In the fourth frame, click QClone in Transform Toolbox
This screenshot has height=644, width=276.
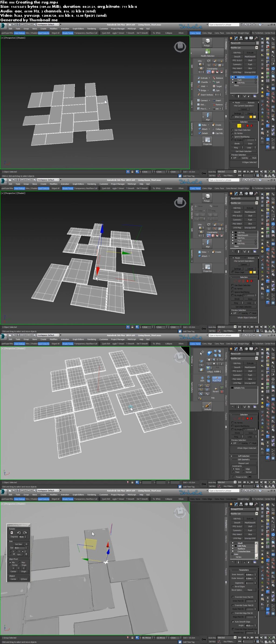(24, 579)
